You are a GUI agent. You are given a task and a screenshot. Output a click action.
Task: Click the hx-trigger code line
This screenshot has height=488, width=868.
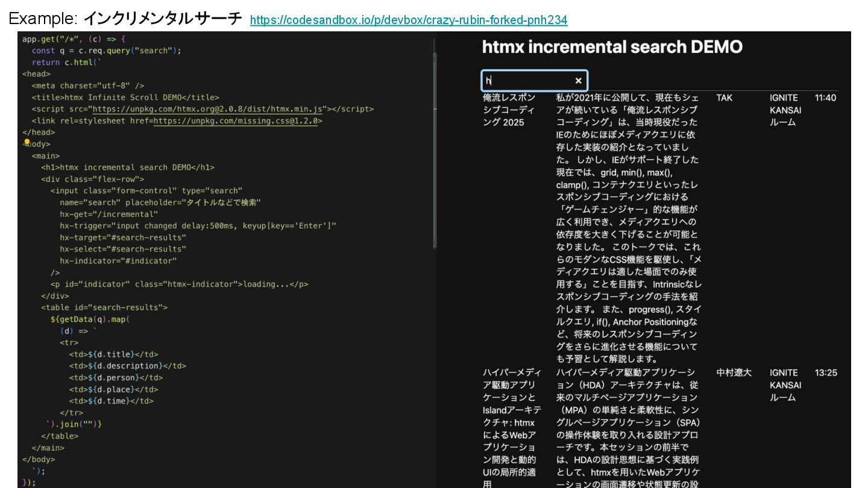pyautogui.click(x=198, y=226)
